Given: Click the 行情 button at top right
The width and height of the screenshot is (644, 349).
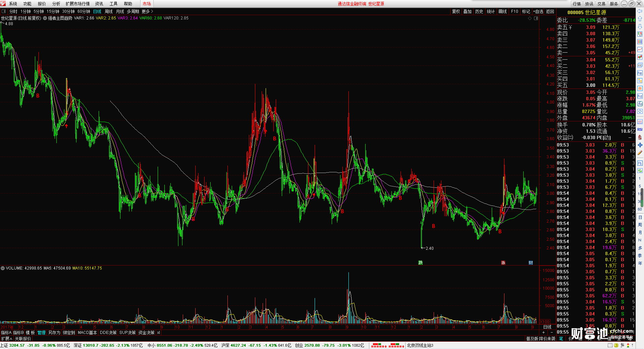Looking at the screenshot, I should (x=577, y=4).
